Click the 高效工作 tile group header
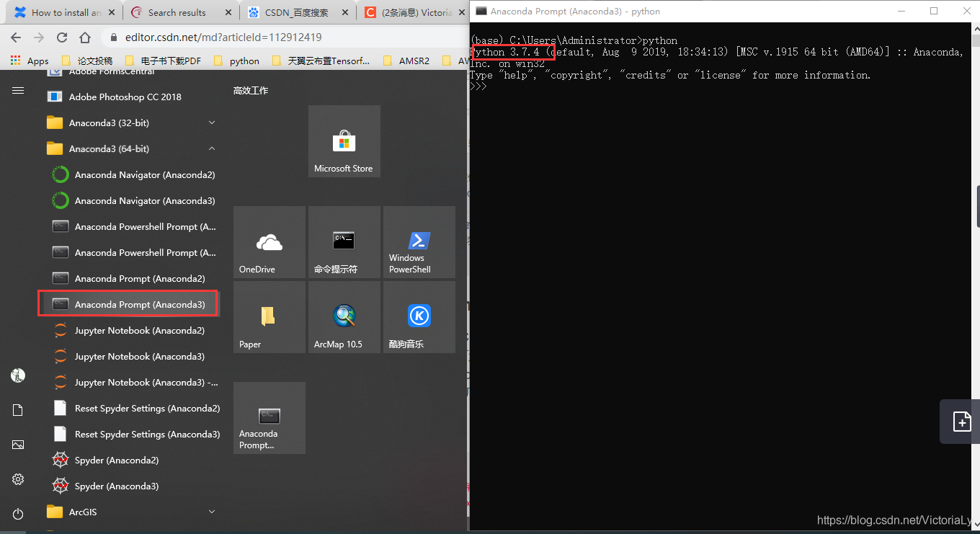Screen dimensions: 980x534 tap(251, 91)
